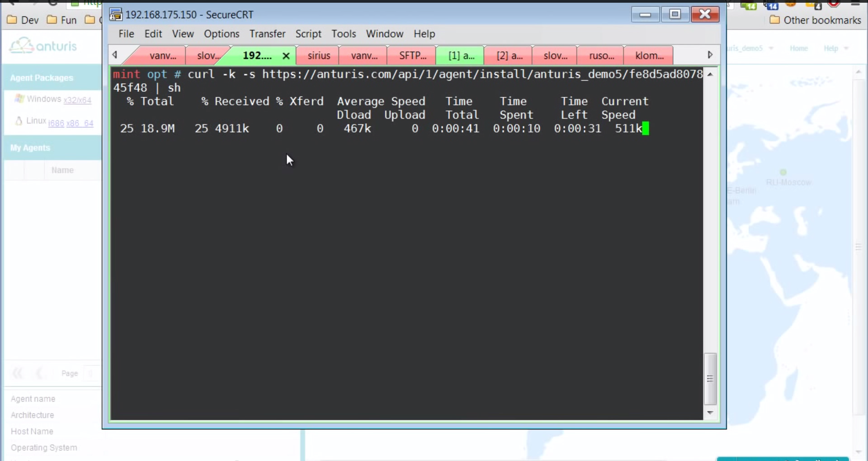Click the anturis logo in browser
Image resolution: width=868 pixels, height=461 pixels.
click(43, 46)
